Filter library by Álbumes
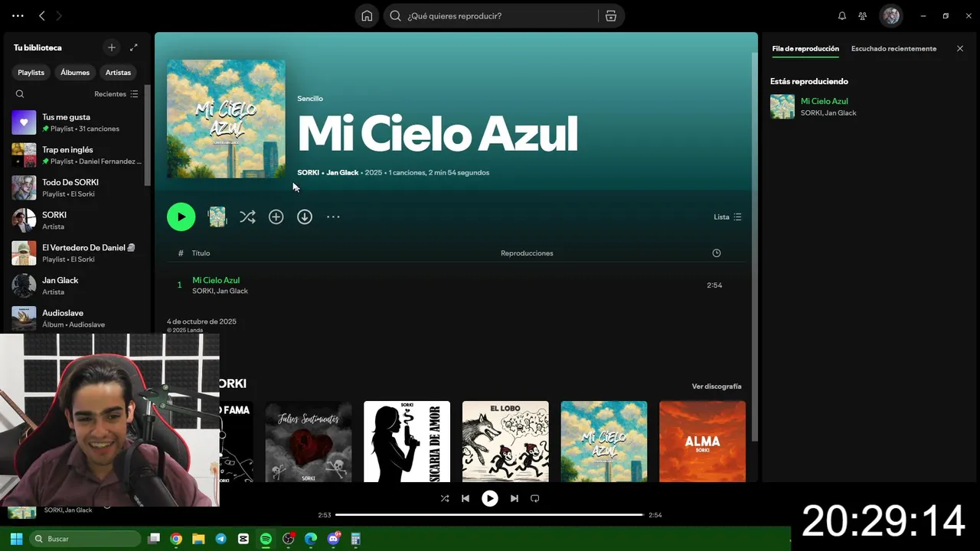The width and height of the screenshot is (980, 551). 75,73
